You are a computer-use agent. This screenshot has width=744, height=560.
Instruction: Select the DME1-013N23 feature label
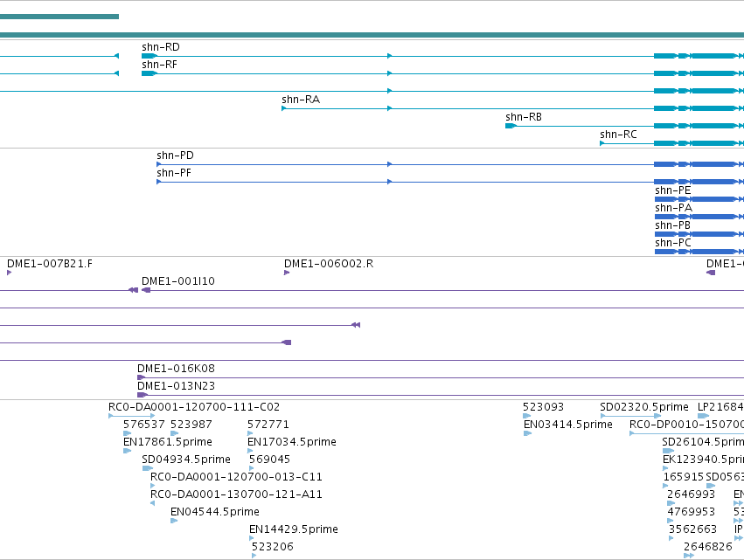pyautogui.click(x=176, y=386)
